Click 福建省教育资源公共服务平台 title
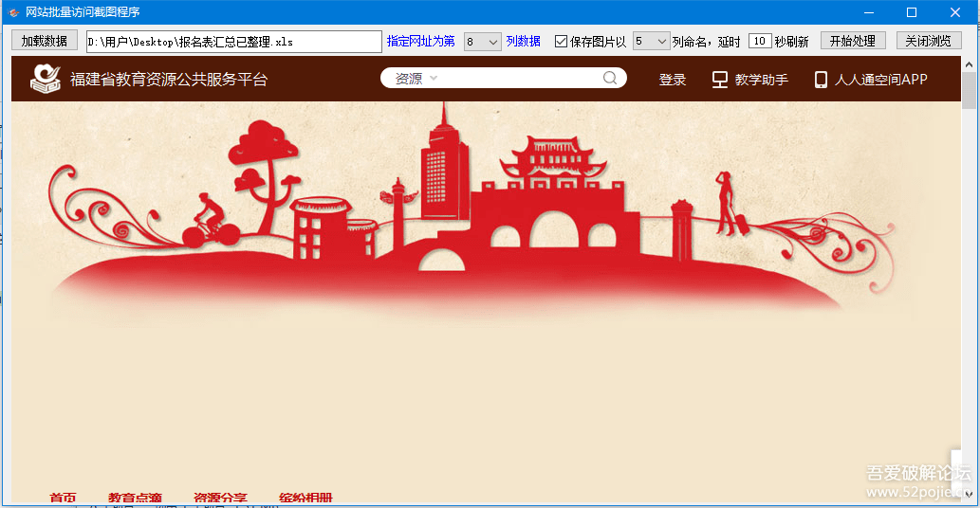The height and width of the screenshot is (508, 980). (x=169, y=80)
